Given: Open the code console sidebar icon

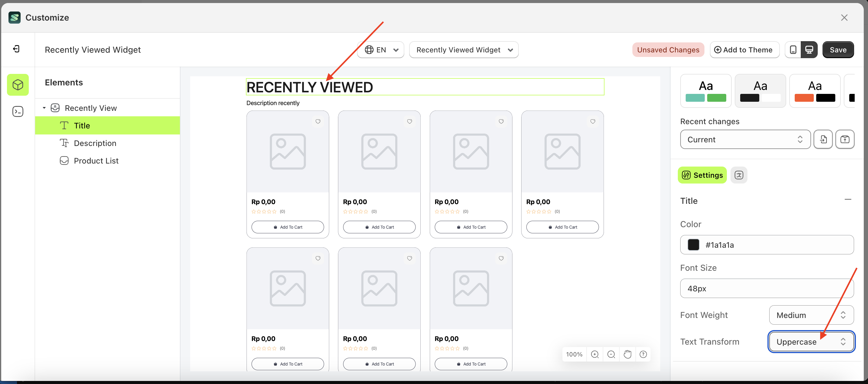Looking at the screenshot, I should [x=18, y=111].
